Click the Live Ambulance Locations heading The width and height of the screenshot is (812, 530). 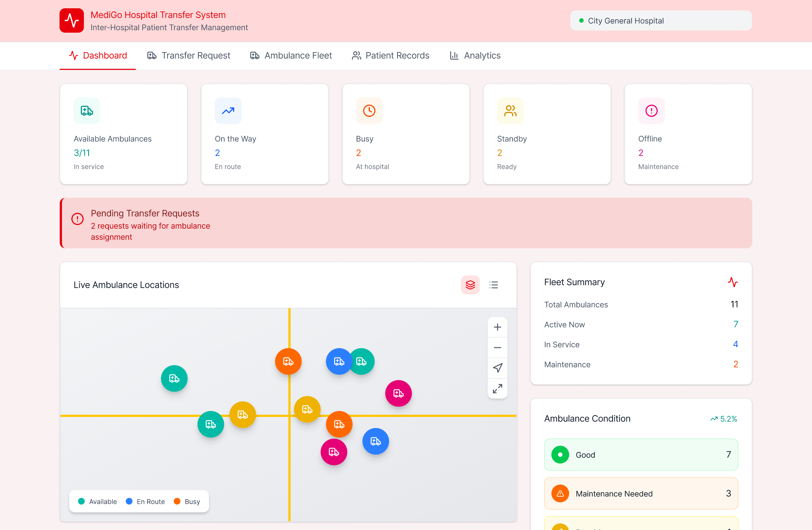point(126,285)
